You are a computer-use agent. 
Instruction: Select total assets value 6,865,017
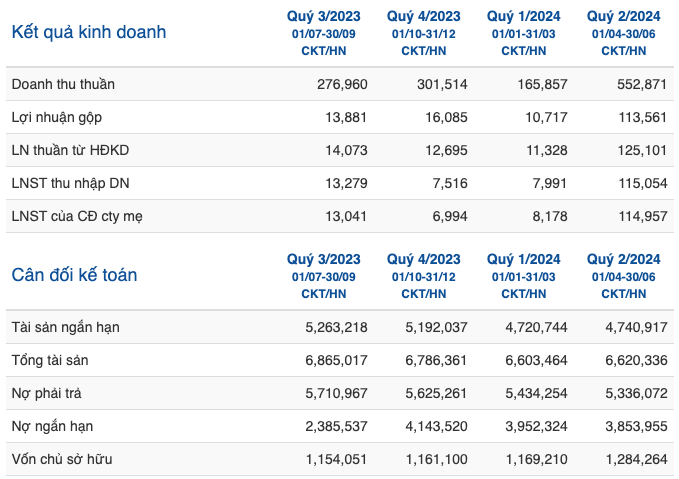coord(336,360)
